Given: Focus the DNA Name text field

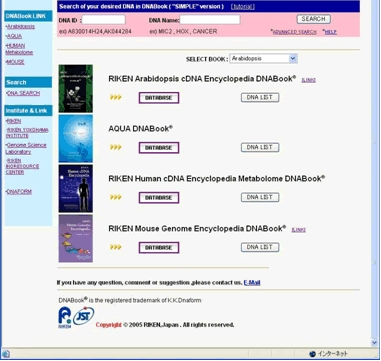Looking at the screenshot, I should pos(210,20).
